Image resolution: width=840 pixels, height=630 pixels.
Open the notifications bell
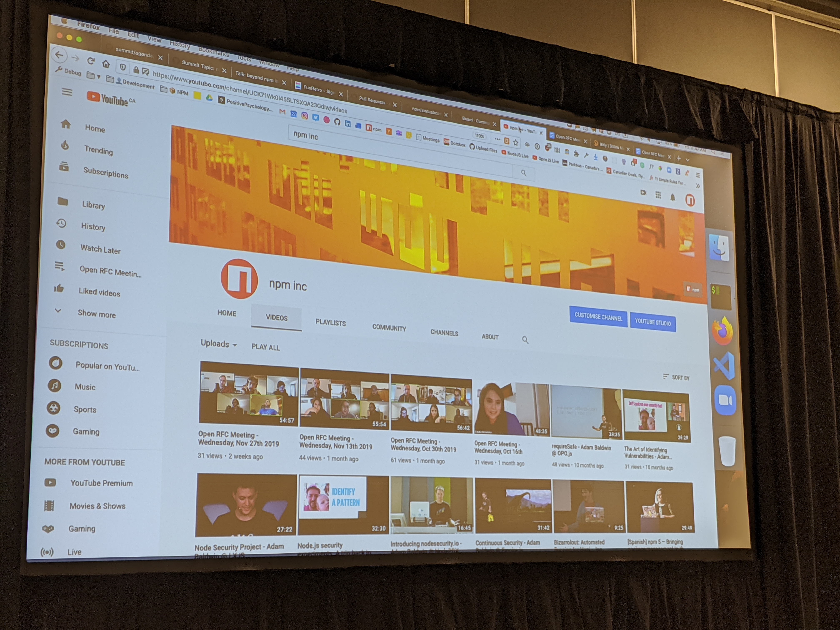pos(672,197)
